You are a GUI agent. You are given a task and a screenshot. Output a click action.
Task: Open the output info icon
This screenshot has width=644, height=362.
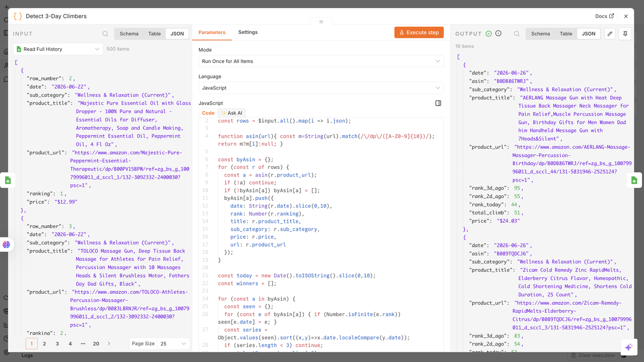click(x=498, y=34)
